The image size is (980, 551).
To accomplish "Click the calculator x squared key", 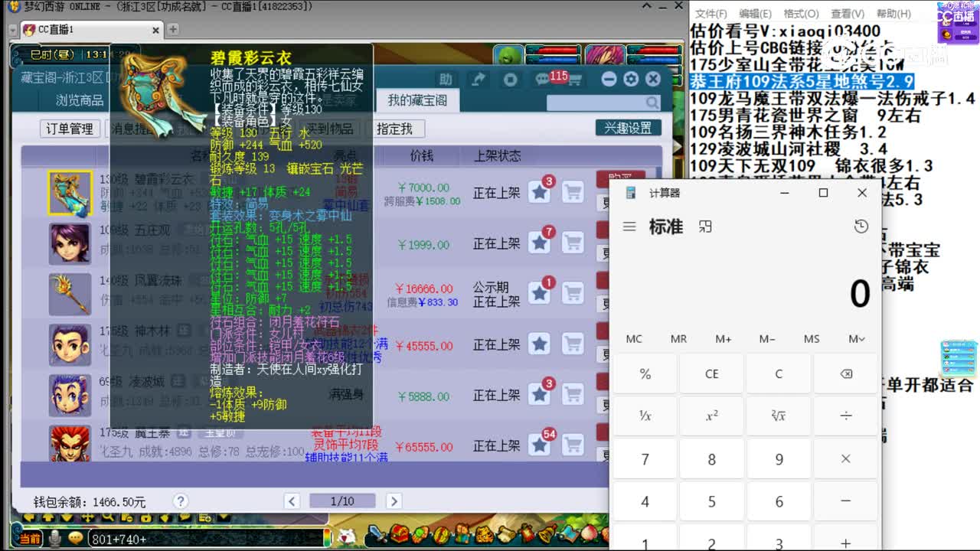I will pos(712,416).
